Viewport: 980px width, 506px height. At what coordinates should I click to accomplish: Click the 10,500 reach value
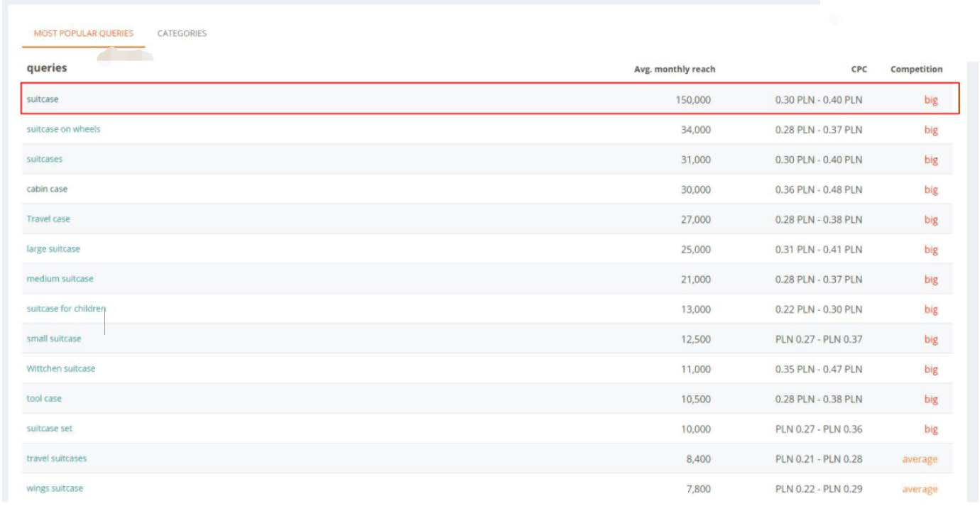pyautogui.click(x=696, y=399)
